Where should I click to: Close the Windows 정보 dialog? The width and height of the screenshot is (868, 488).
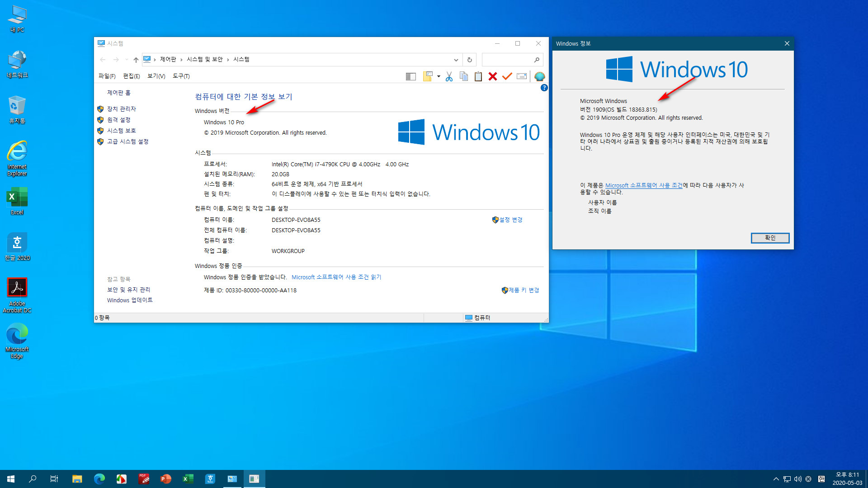[787, 43]
